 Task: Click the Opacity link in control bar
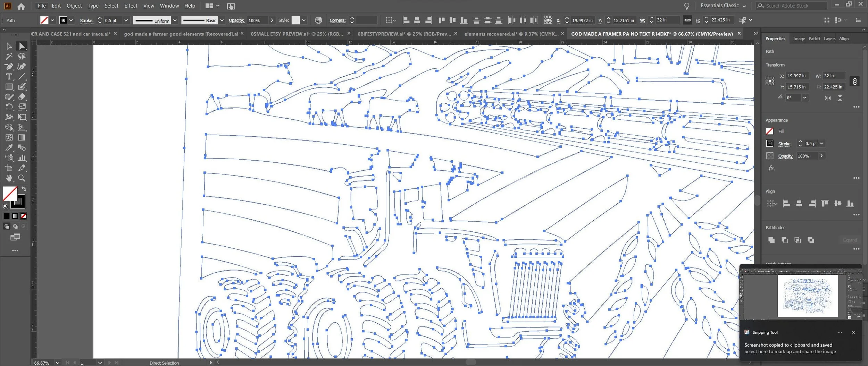tap(236, 20)
